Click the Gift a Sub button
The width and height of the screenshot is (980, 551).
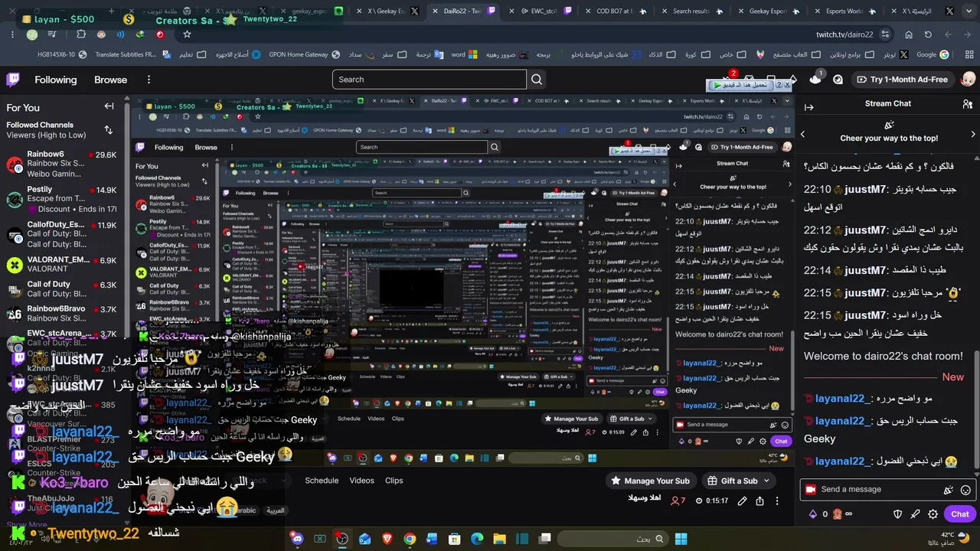click(732, 481)
